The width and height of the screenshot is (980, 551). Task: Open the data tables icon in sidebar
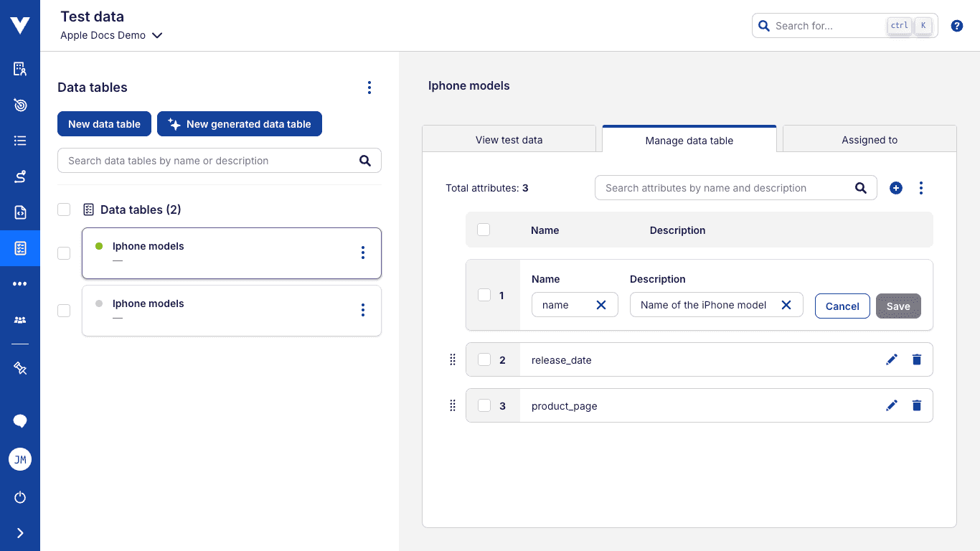[x=19, y=248]
